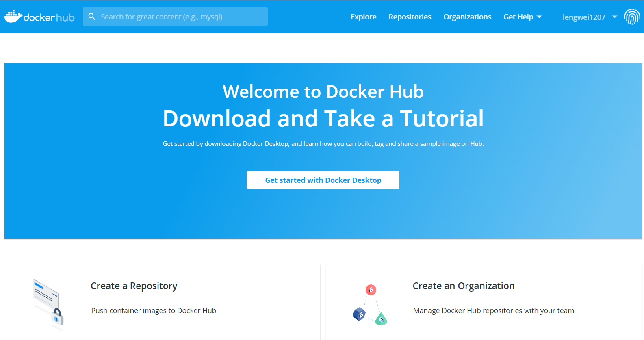This screenshot has width=644, height=340.
Task: Expand the Get Help dropdown
Action: (523, 17)
